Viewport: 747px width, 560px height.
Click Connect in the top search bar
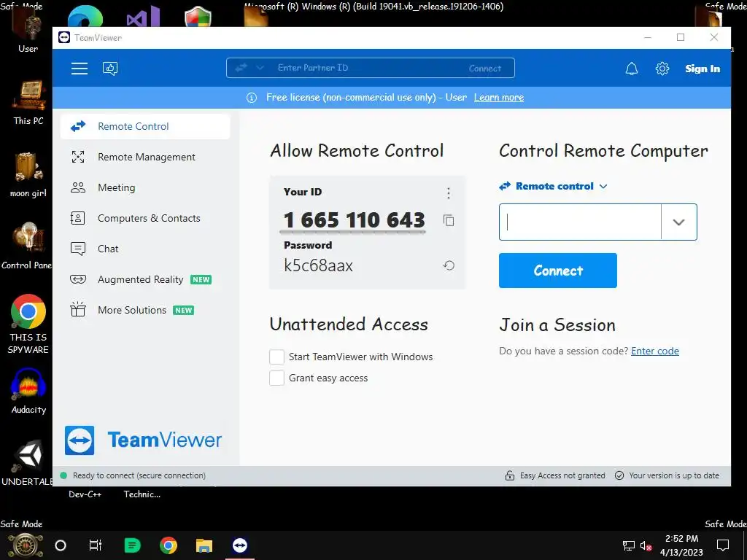484,68
